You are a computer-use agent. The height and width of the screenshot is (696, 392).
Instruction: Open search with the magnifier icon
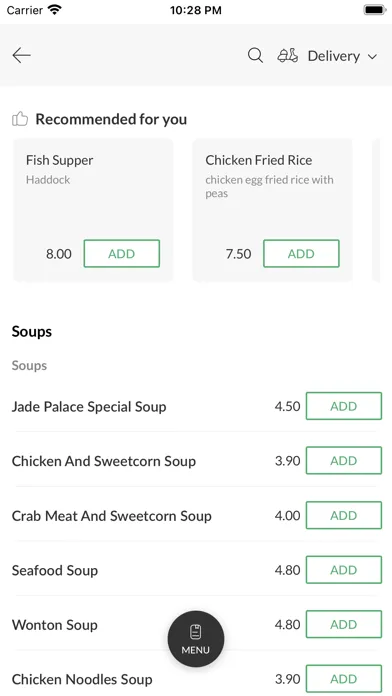tap(255, 56)
